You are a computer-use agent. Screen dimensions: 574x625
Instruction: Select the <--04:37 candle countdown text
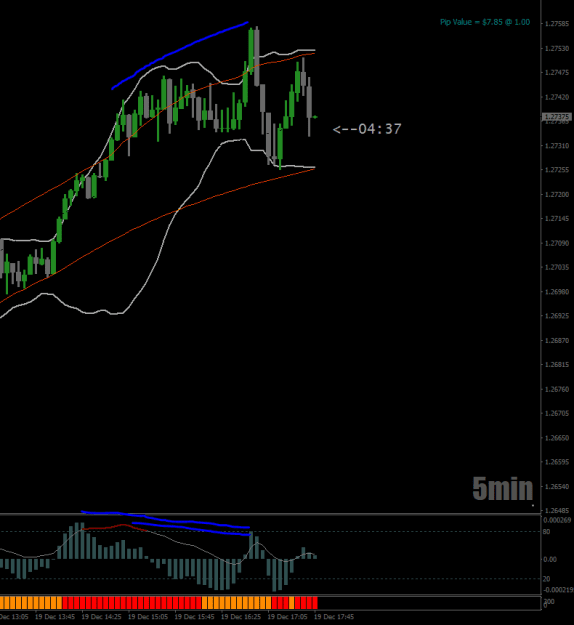(x=367, y=129)
